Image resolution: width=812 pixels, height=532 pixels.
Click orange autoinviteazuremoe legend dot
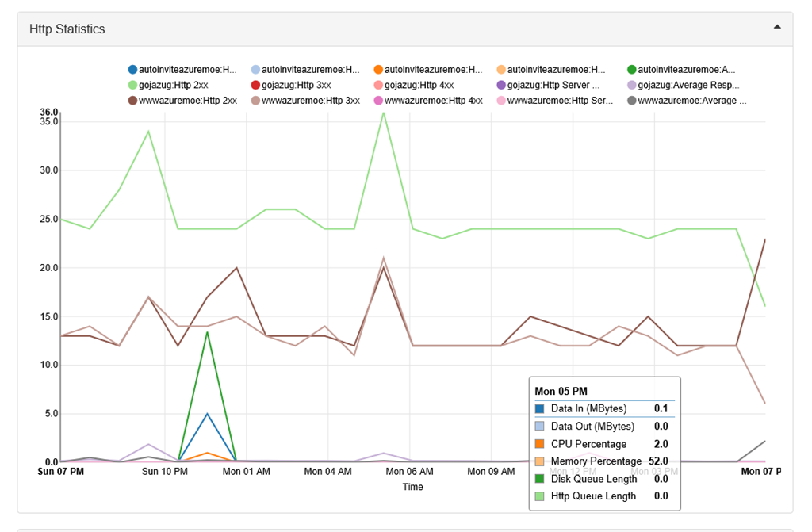coord(378,70)
